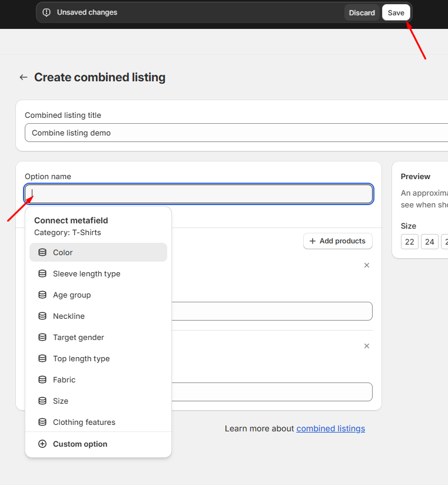Choose Age group from metafield list

pyautogui.click(x=72, y=295)
